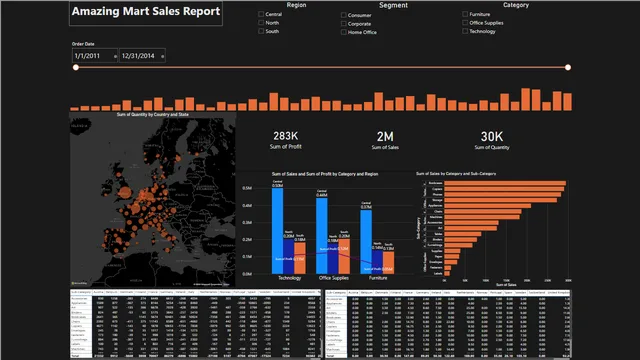Click Sum of Quantity by Country map title
640x360 pixels.
tap(153, 115)
